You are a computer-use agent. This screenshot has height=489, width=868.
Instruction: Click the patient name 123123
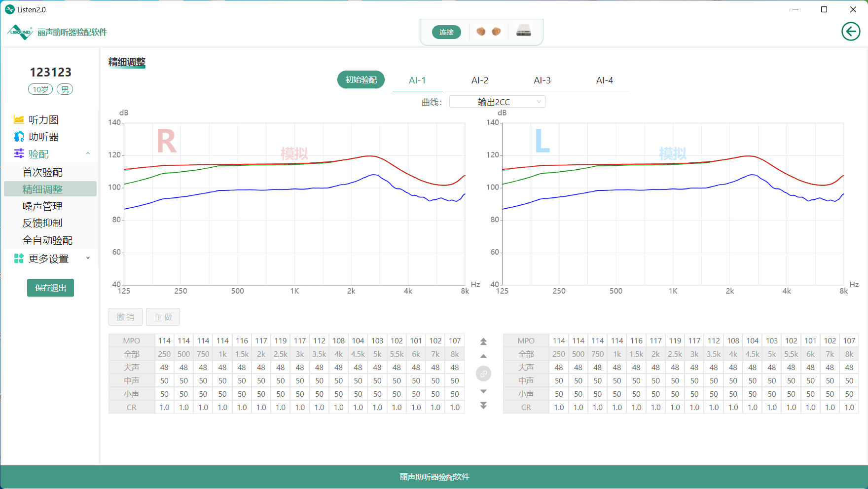pos(50,73)
